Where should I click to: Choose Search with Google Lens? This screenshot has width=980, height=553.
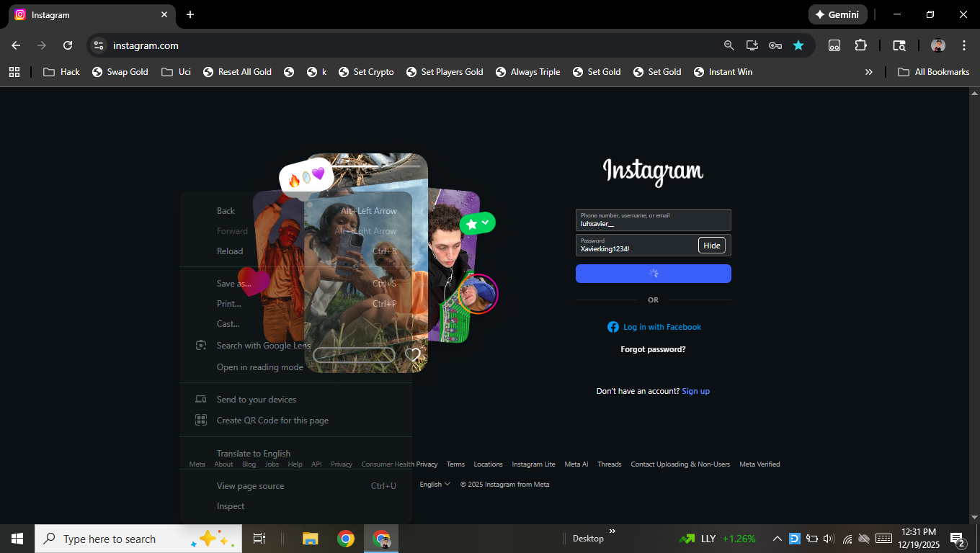pyautogui.click(x=295, y=346)
